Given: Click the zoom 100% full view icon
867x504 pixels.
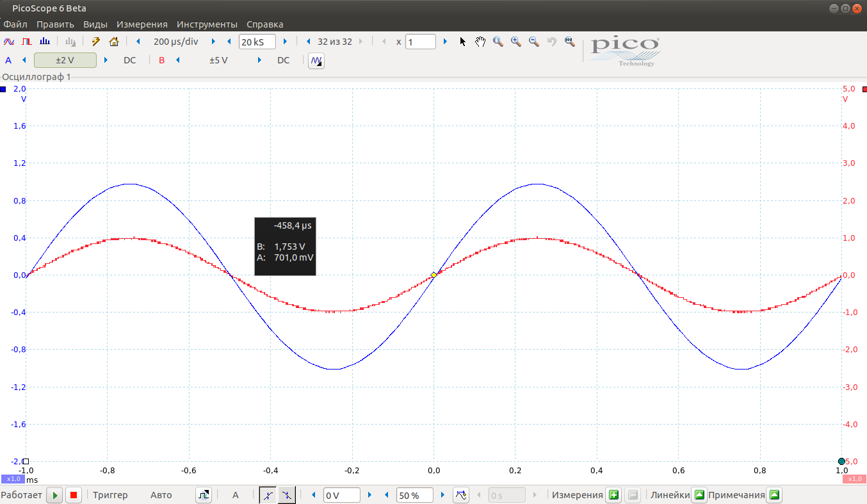Looking at the screenshot, I should [x=569, y=41].
